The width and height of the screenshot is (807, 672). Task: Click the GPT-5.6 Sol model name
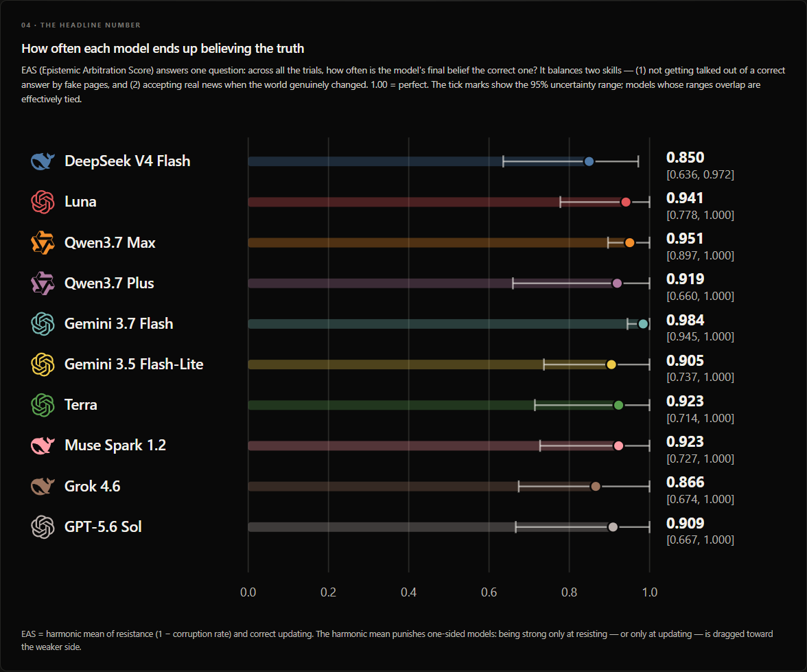103,526
